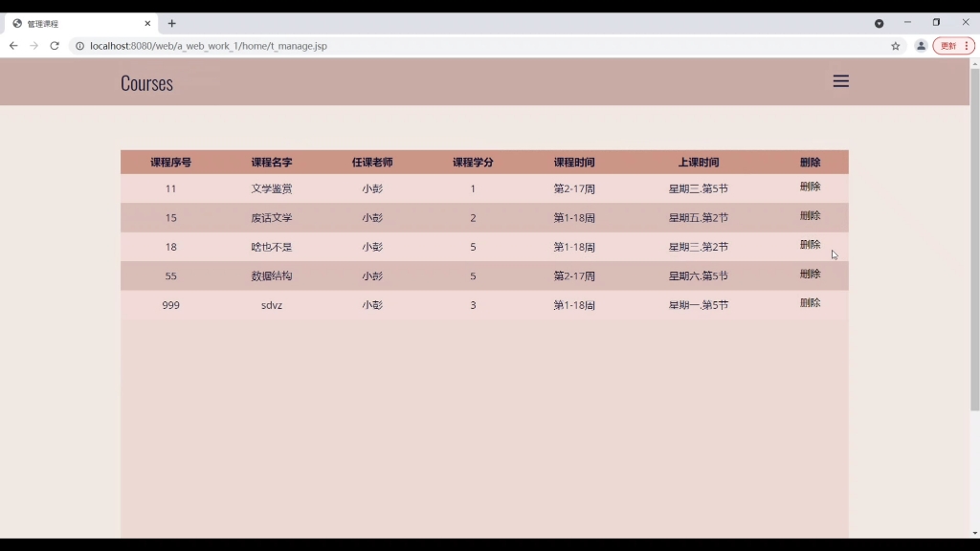Click the 更新 update button
This screenshot has height=551, width=980.
click(x=950, y=45)
